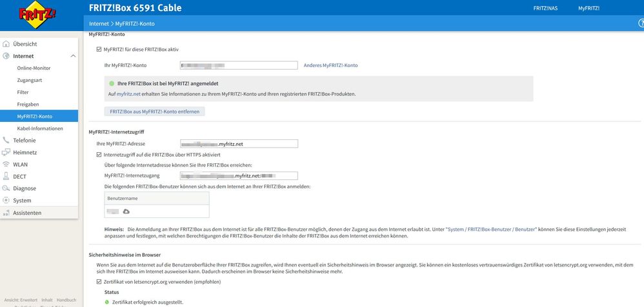The image size is (644, 307).
Task: Select MyFRITZ!-Konto in the sidebar
Action: click(39, 116)
